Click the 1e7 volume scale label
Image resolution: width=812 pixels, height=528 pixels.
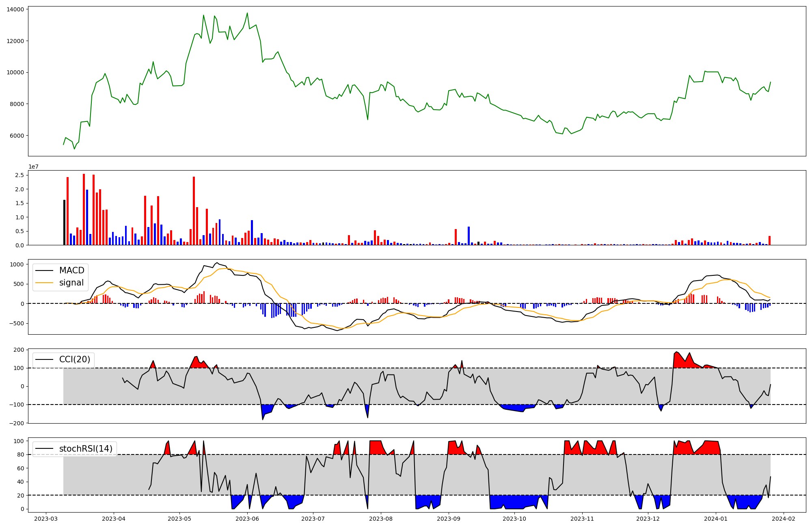point(33,167)
